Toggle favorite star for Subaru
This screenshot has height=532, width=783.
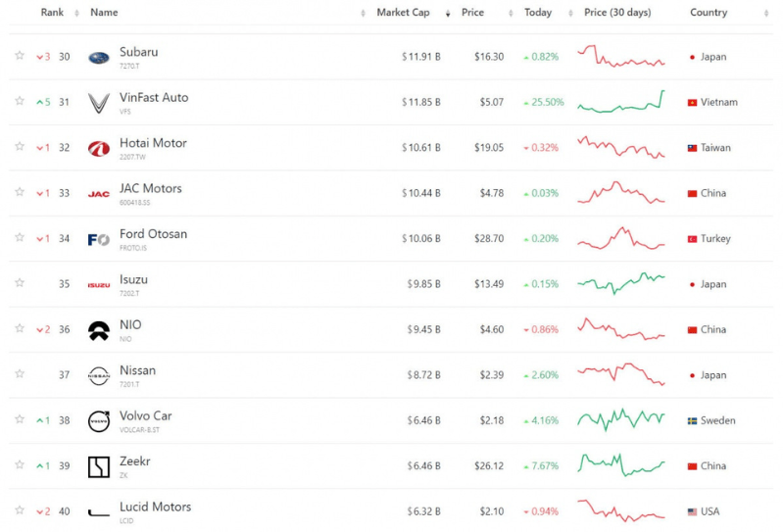tap(19, 57)
